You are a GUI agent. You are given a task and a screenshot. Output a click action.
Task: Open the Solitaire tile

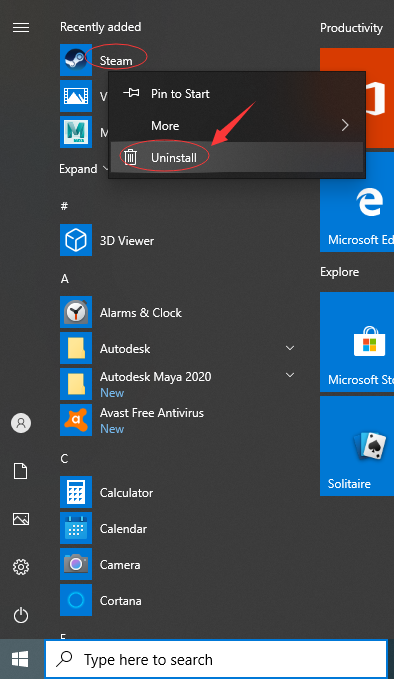(x=357, y=446)
